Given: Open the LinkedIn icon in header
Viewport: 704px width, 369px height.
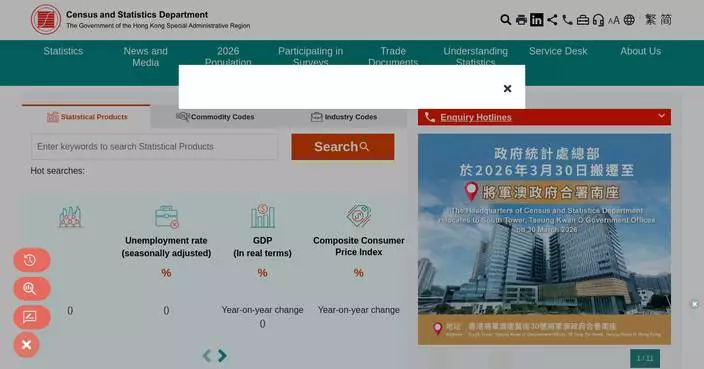Looking at the screenshot, I should coord(537,20).
